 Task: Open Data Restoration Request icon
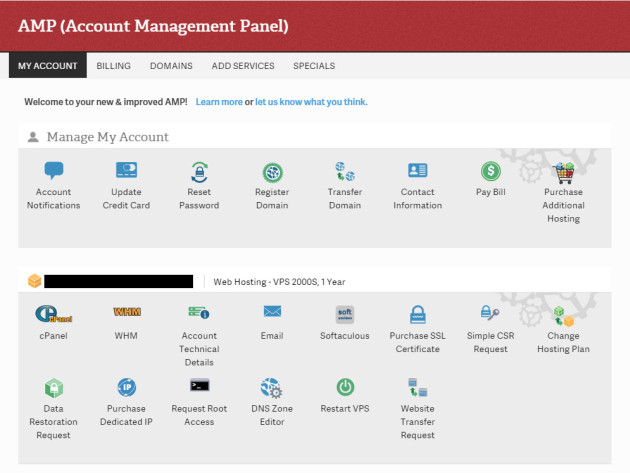[53, 388]
